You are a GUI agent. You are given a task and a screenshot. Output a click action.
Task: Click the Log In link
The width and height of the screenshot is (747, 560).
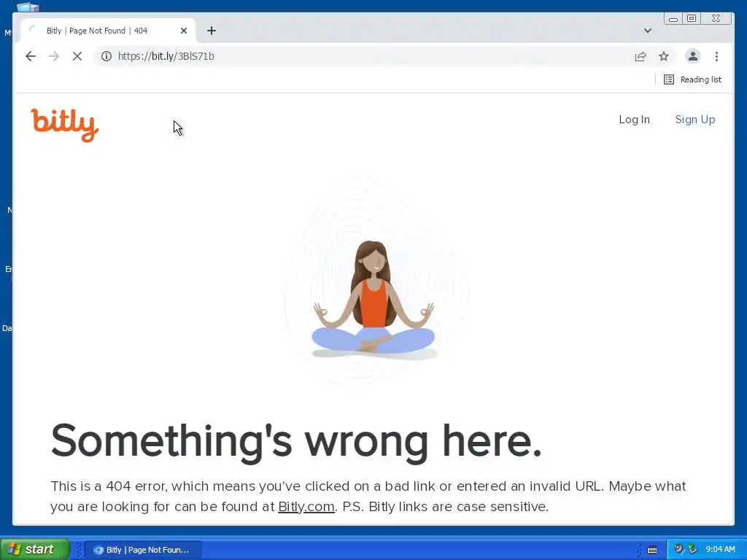click(634, 120)
